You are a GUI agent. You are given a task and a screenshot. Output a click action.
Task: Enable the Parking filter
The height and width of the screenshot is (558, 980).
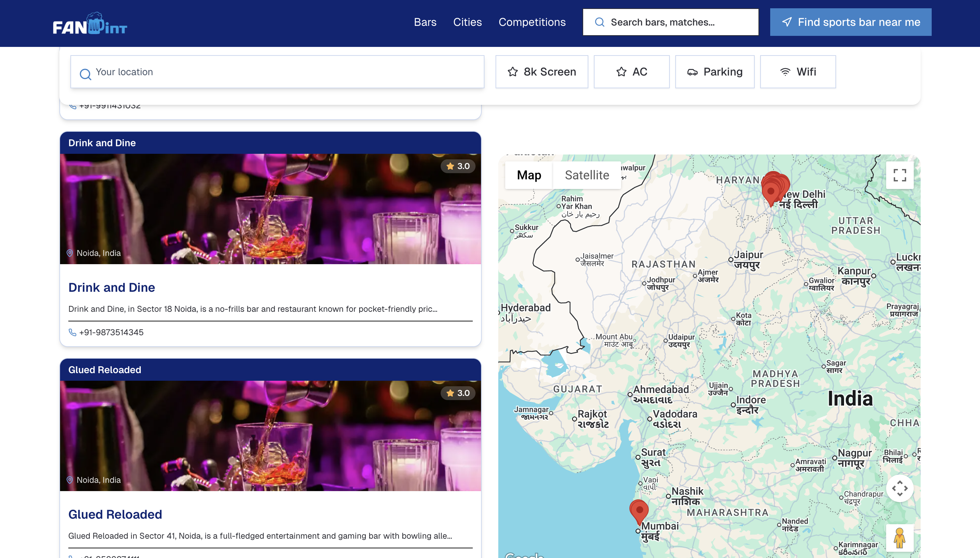[714, 72]
